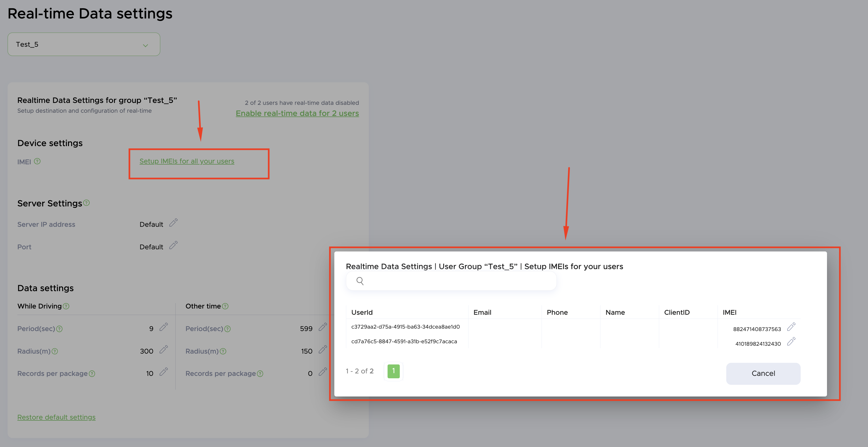Focus the user search input field

coord(458,281)
